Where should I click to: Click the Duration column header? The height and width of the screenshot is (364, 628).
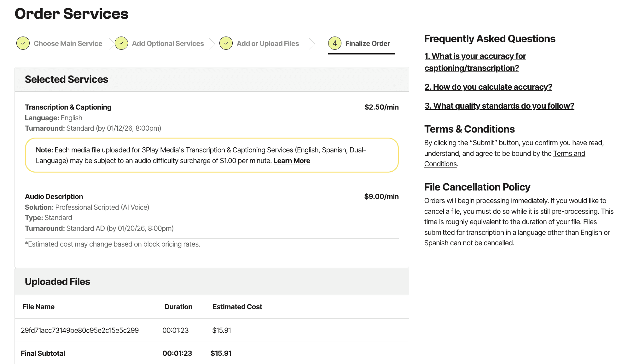[x=178, y=307]
